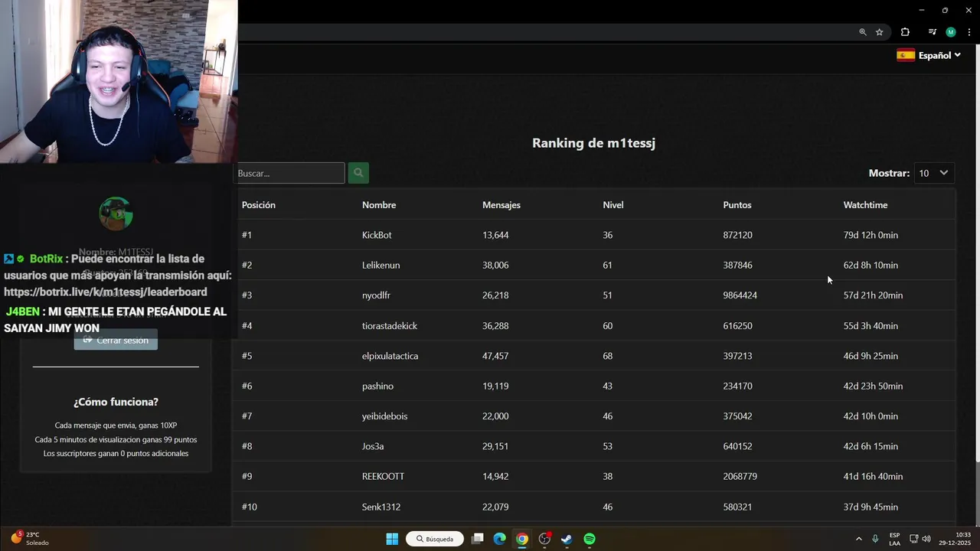
Task: Open the network and volume tray icons
Action: (x=920, y=539)
